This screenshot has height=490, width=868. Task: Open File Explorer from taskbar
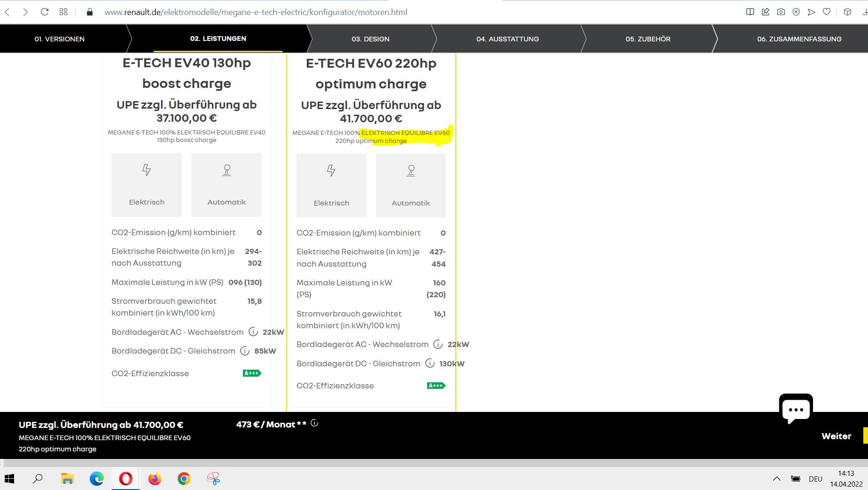(67, 479)
